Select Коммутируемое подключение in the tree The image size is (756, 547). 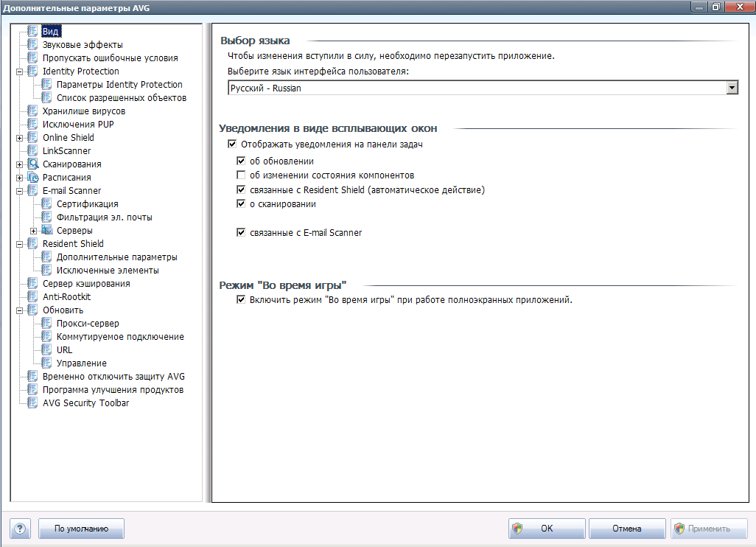tap(121, 336)
